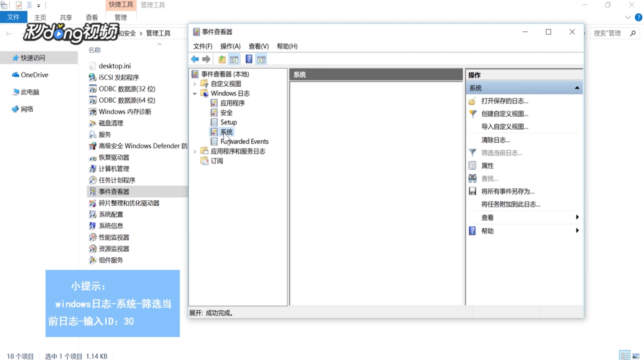This screenshot has width=644, height=360.
Task: Collapse the 系统 actions section header
Action: 577,88
